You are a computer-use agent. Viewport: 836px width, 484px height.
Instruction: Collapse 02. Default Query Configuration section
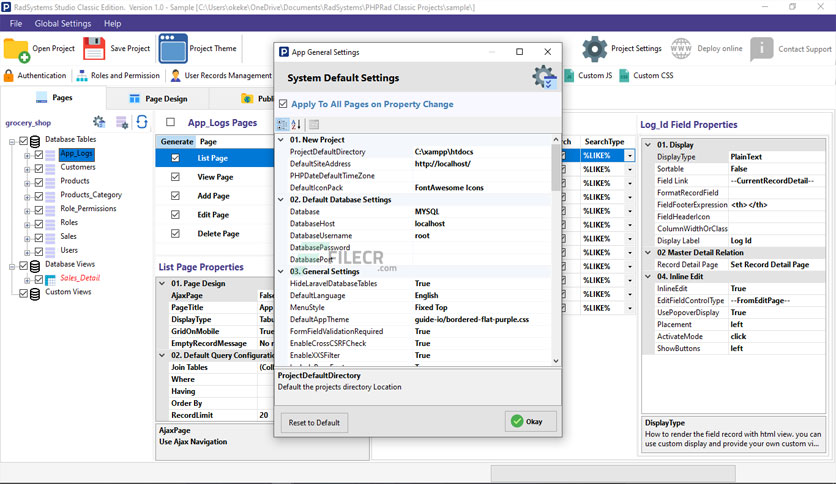point(162,355)
